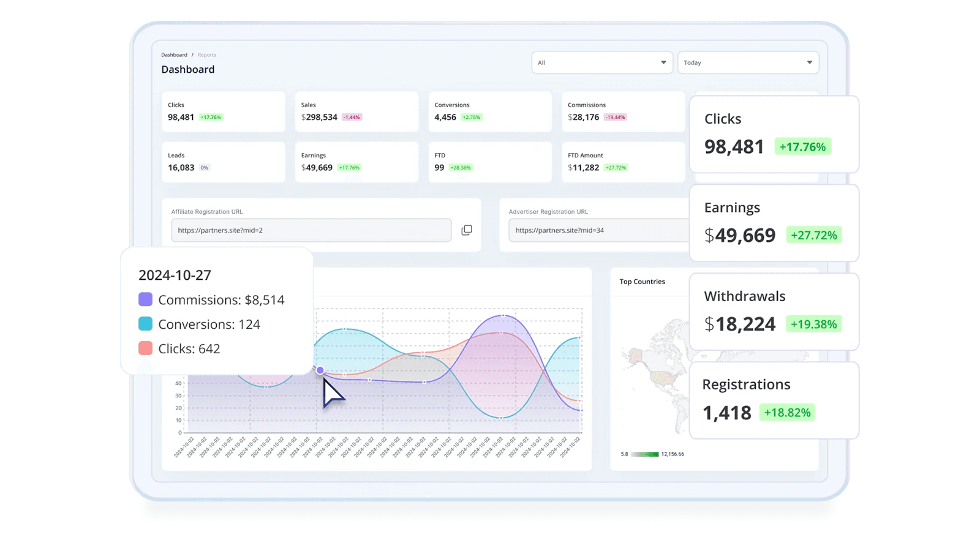This screenshot has width=980, height=551.
Task: Select "Dashboard" in the breadcrumb
Action: tap(174, 54)
